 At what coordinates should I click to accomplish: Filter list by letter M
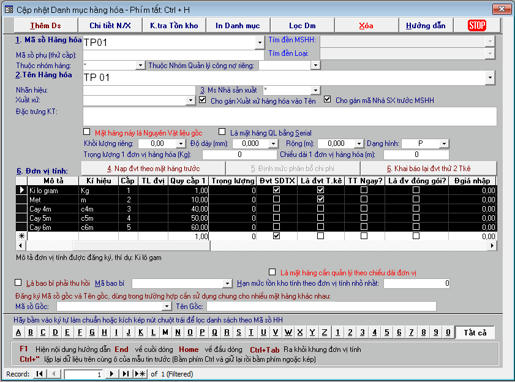(x=165, y=332)
